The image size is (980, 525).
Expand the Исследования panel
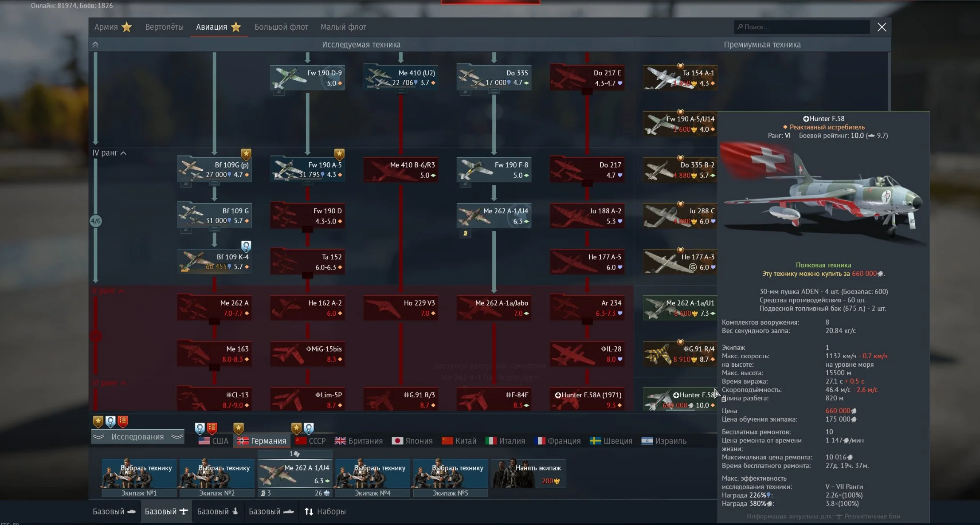(137, 437)
